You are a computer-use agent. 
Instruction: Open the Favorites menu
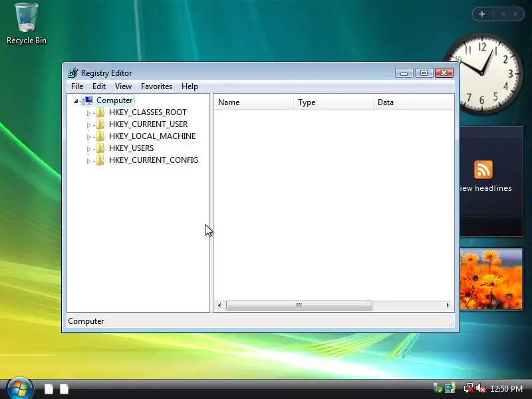point(156,86)
